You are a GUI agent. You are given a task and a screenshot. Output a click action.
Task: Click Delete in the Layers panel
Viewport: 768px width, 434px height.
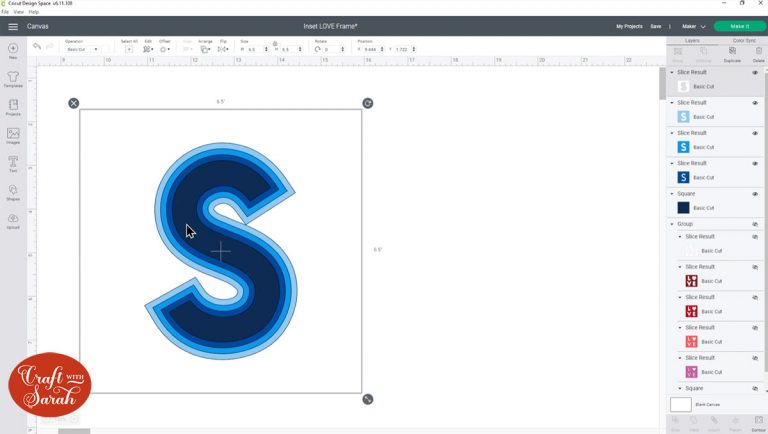click(759, 54)
